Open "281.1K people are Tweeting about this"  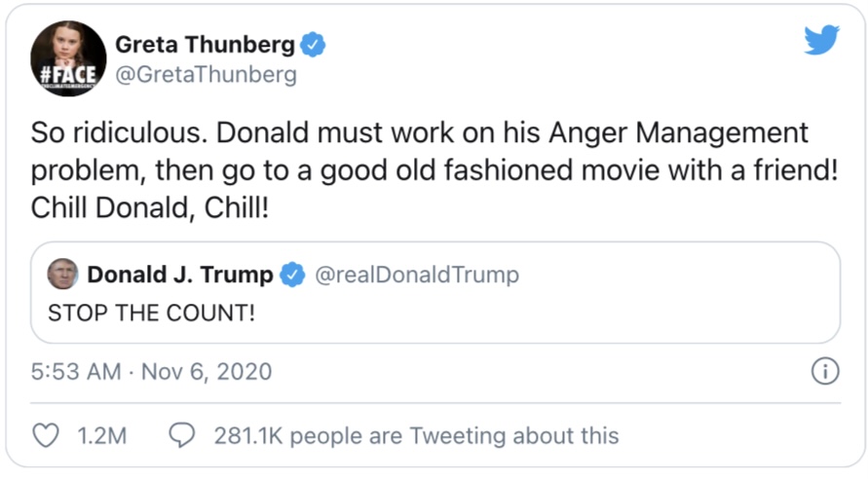pyautogui.click(x=416, y=435)
